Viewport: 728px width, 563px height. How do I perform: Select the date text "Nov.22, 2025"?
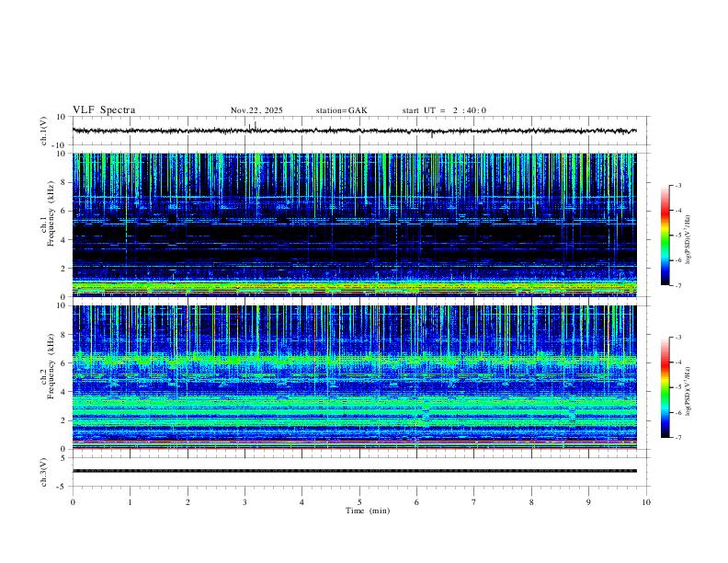(x=256, y=110)
